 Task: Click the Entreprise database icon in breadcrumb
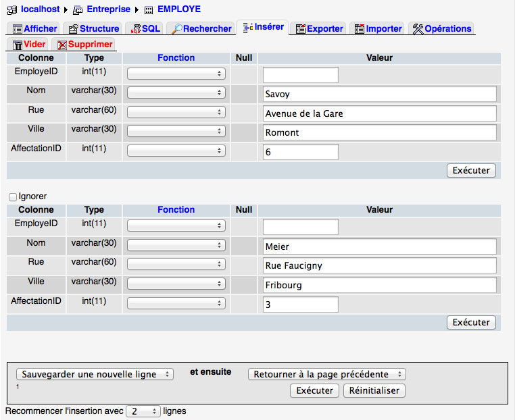tap(78, 10)
